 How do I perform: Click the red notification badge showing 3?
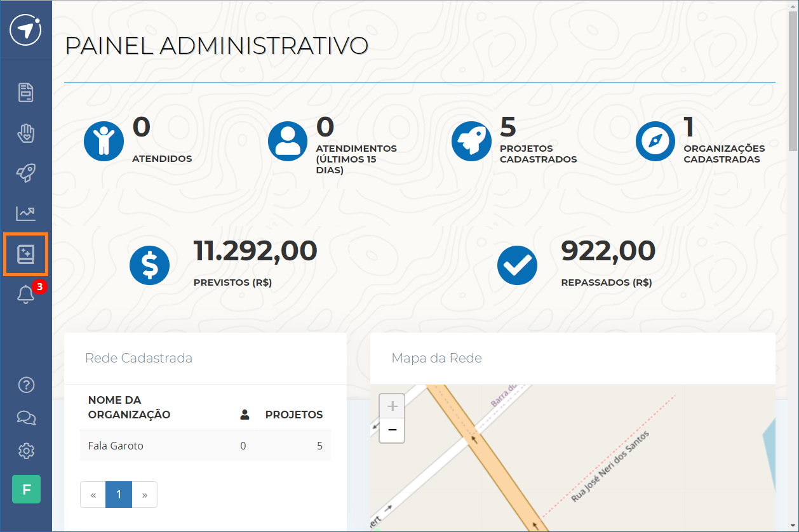(x=39, y=287)
